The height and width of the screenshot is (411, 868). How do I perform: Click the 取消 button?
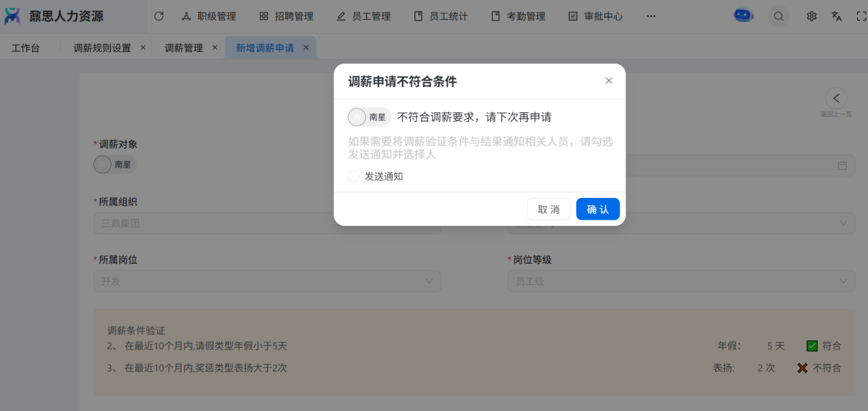coord(548,209)
